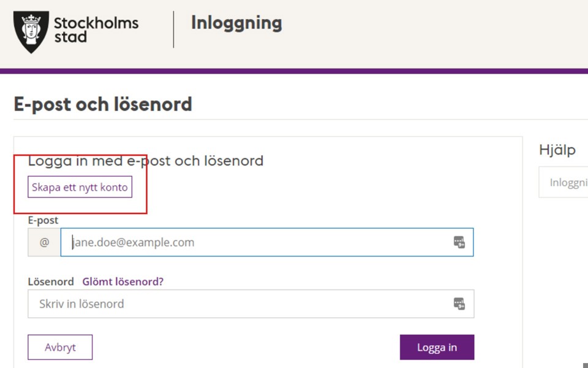Click the "E-post" field label
Image resolution: width=588 pixels, height=368 pixels.
click(x=43, y=220)
